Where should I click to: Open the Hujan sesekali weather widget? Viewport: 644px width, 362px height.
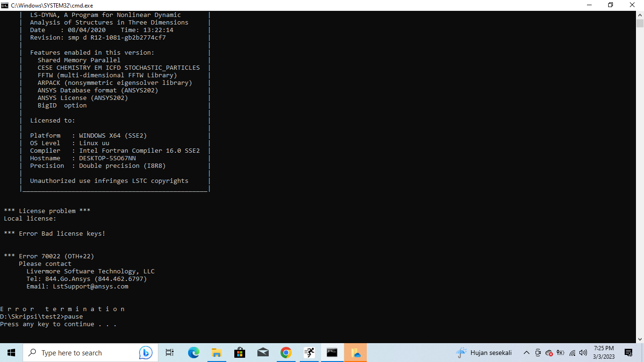click(484, 353)
